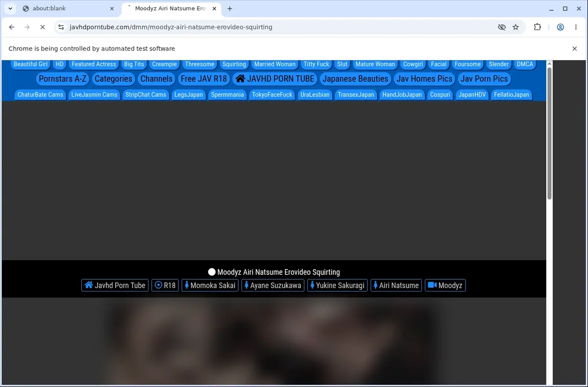
Task: Open Pornstars A-Z menu item
Action: point(63,79)
